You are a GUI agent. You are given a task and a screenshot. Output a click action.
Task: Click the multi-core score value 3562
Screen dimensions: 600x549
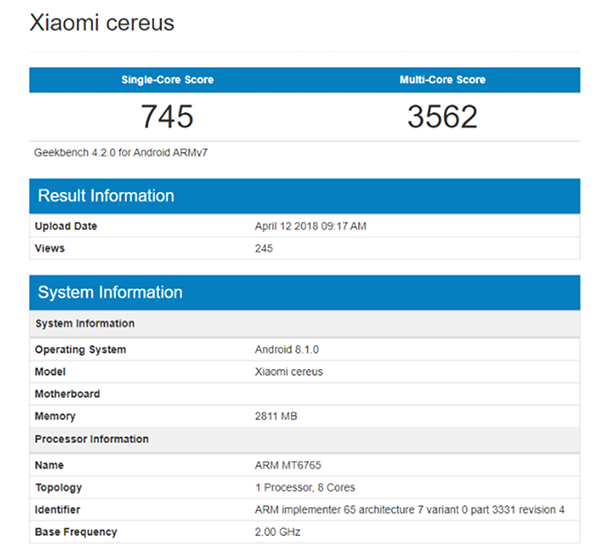[x=442, y=117]
